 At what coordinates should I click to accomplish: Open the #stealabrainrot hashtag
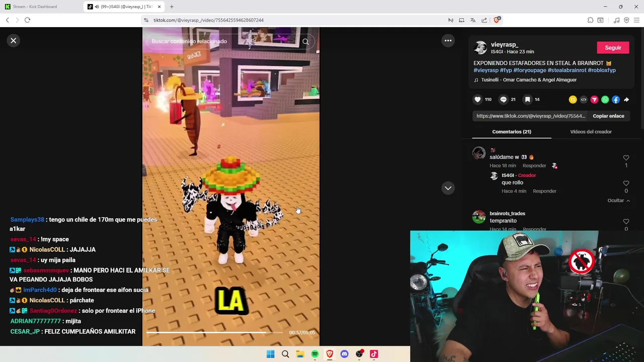(567, 70)
